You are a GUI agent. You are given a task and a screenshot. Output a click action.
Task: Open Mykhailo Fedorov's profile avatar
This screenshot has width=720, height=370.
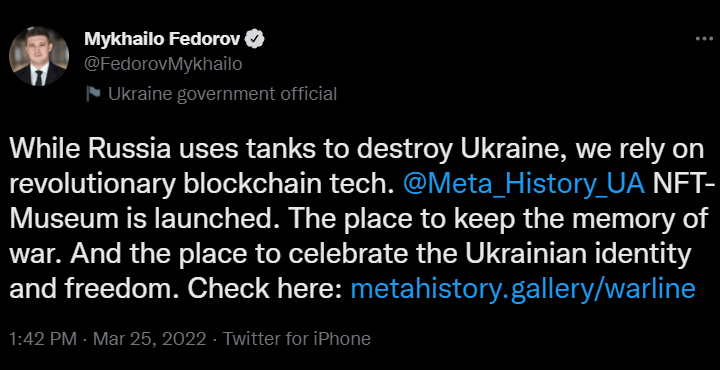39,56
